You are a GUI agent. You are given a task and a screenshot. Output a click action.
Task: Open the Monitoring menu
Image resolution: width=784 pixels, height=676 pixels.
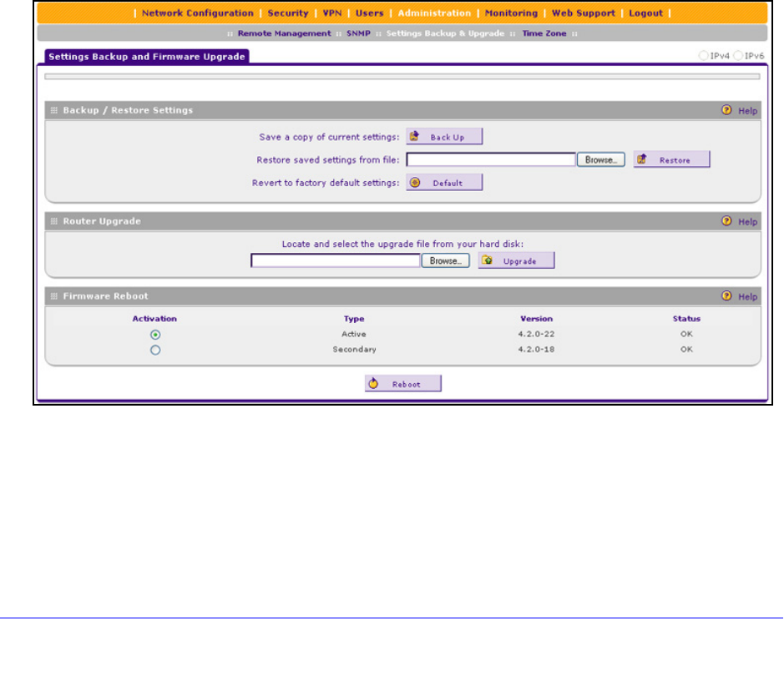coord(511,13)
